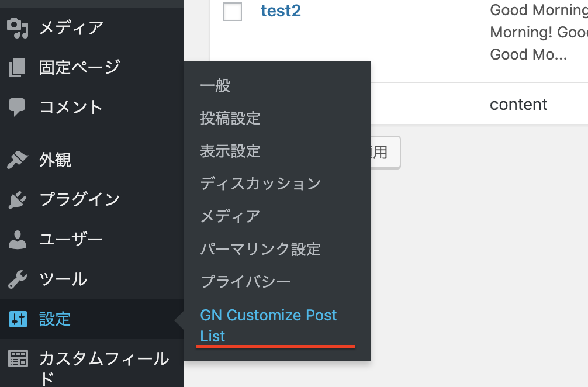Open パーマリンク設定 submenu item

point(260,250)
